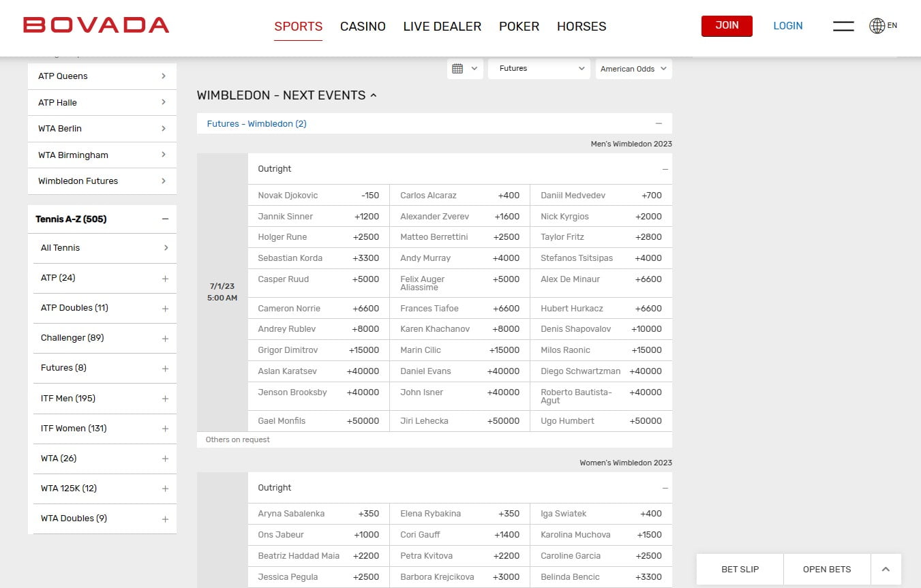Bet on Aryna Sabalenka +350
Image resolution: width=921 pixels, height=588 pixels.
[318, 514]
